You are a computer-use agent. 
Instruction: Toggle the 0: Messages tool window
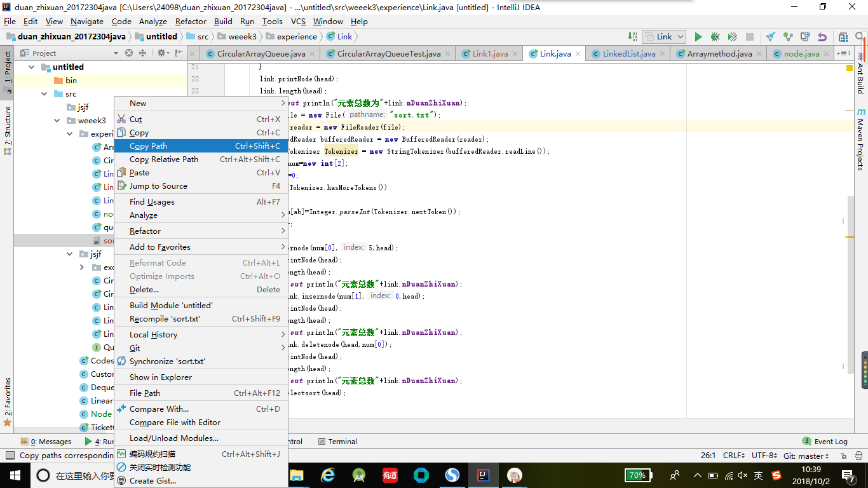tap(46, 442)
